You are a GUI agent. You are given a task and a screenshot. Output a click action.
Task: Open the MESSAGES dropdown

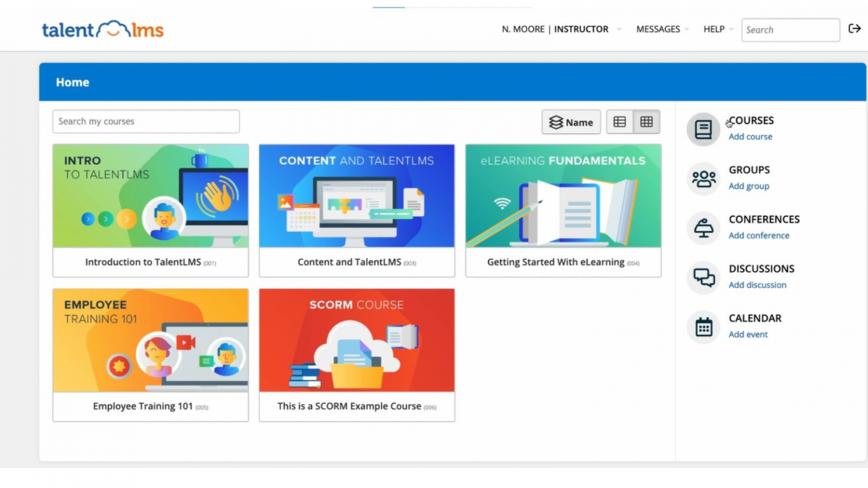658,29
